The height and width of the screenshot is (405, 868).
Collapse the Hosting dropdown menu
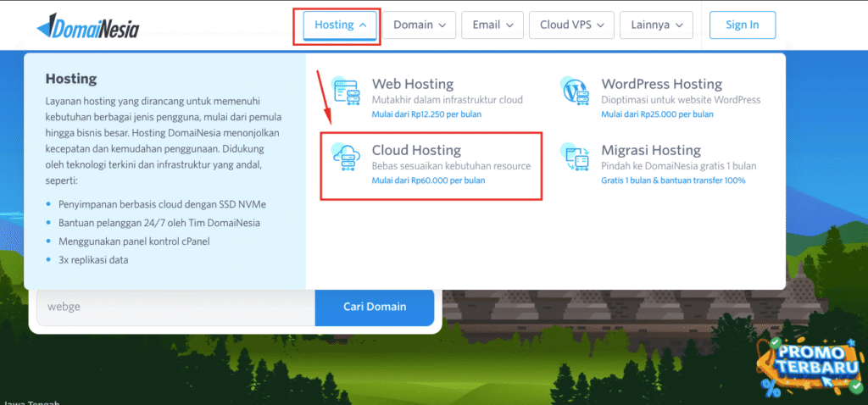[x=340, y=25]
